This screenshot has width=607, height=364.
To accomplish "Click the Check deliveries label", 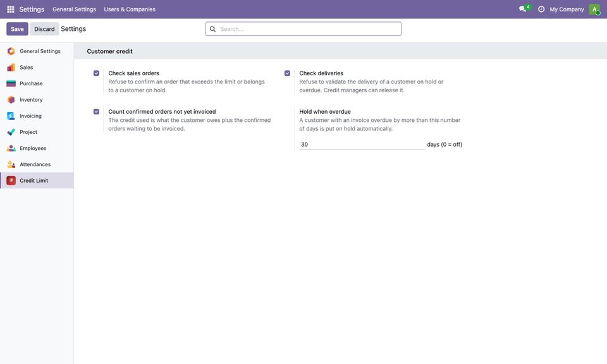I will (x=321, y=73).
